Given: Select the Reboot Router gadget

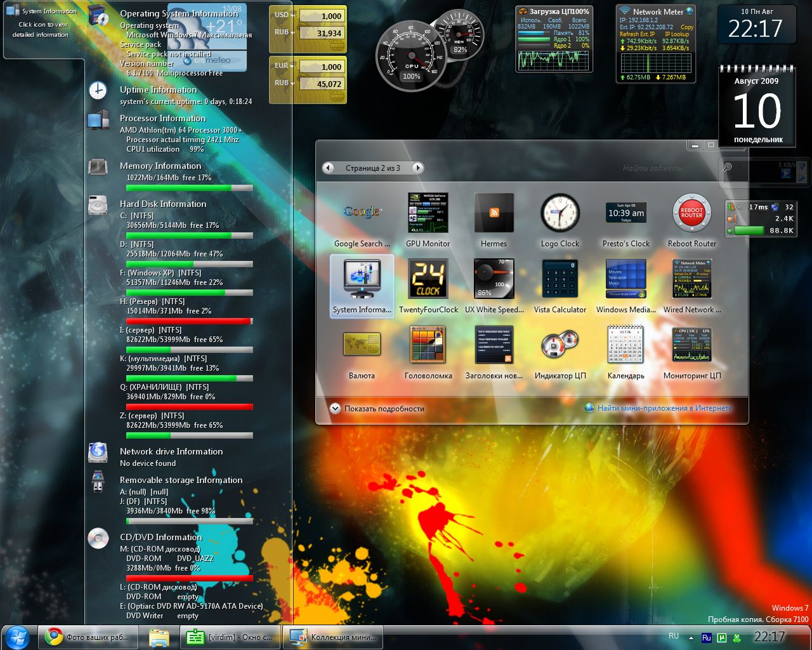Looking at the screenshot, I should 692,213.
